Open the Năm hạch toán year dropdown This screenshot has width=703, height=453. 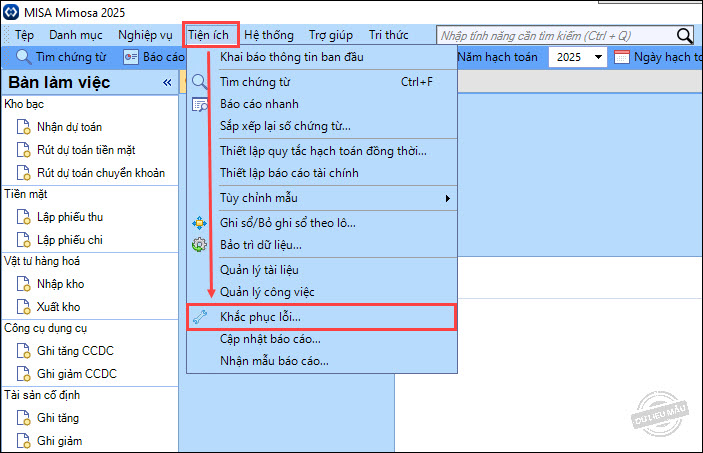coord(598,57)
